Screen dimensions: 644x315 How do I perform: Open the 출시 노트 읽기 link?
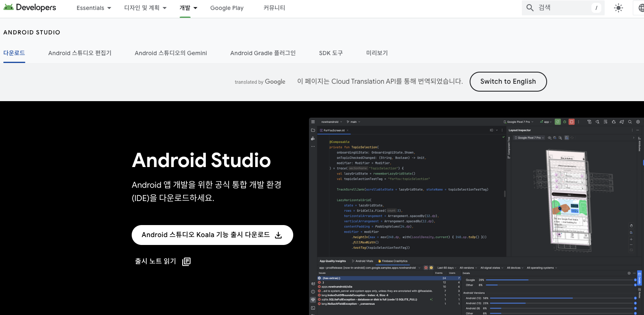[163, 261]
